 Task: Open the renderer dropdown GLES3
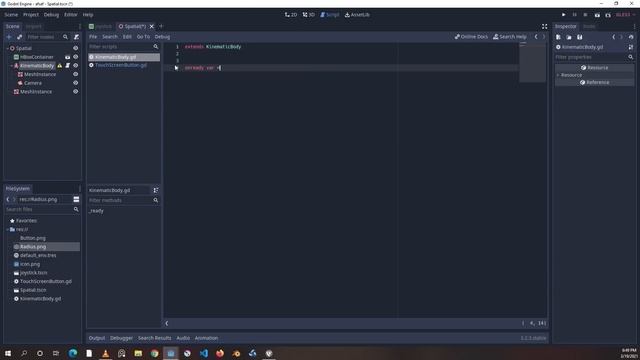coord(625,15)
